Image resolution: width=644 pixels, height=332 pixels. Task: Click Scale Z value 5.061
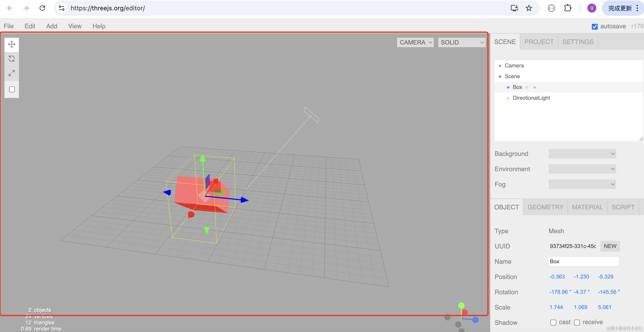click(x=604, y=307)
